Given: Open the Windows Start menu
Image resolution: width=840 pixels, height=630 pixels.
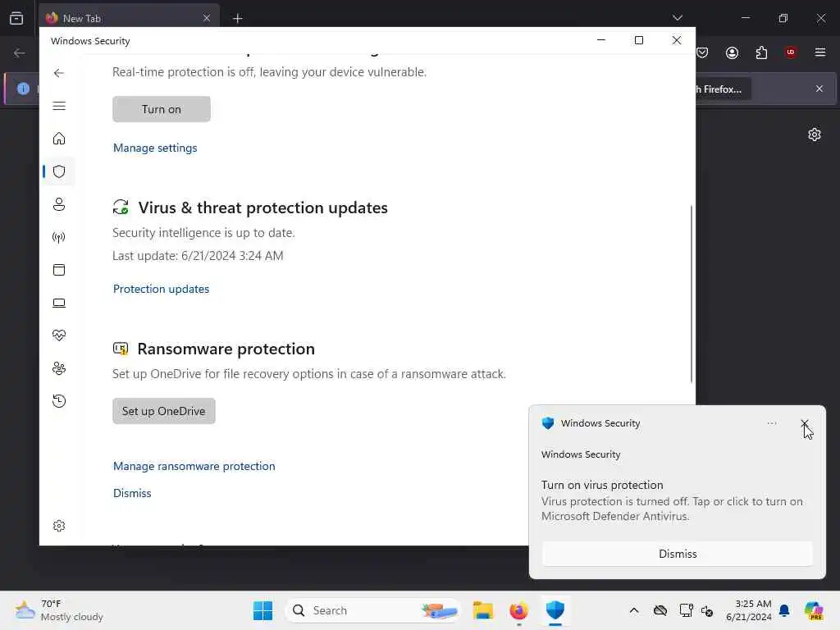Looking at the screenshot, I should (x=262, y=610).
